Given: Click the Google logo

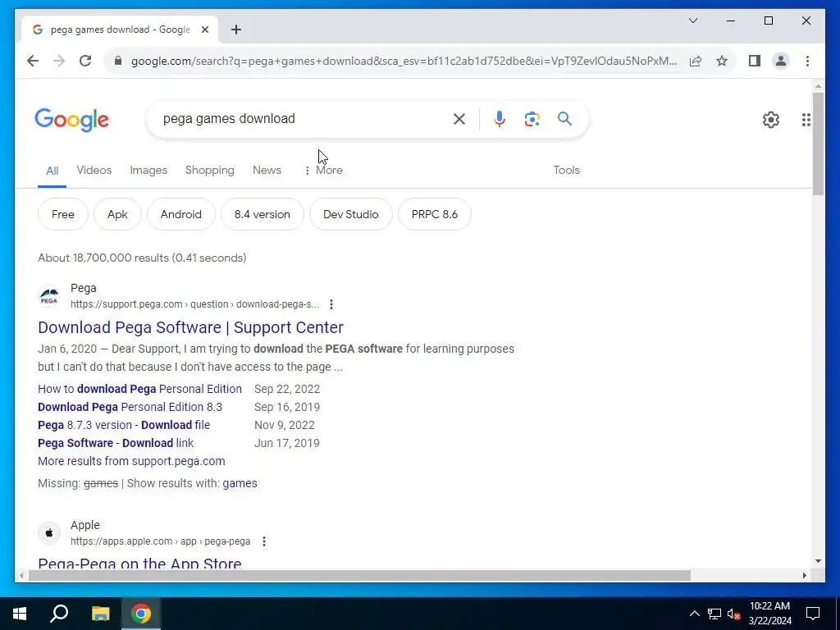Looking at the screenshot, I should point(72,120).
